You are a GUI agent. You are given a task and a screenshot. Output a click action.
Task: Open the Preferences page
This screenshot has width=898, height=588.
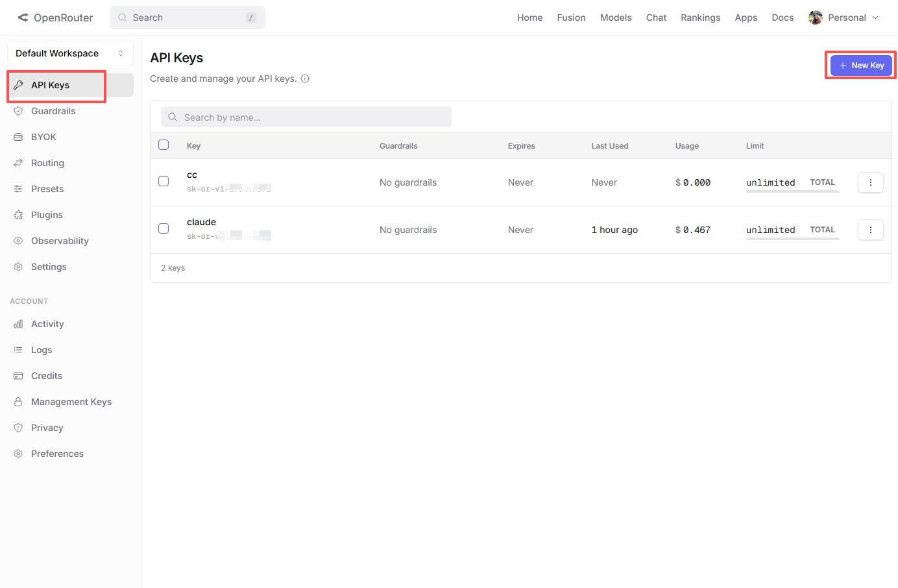point(70,454)
